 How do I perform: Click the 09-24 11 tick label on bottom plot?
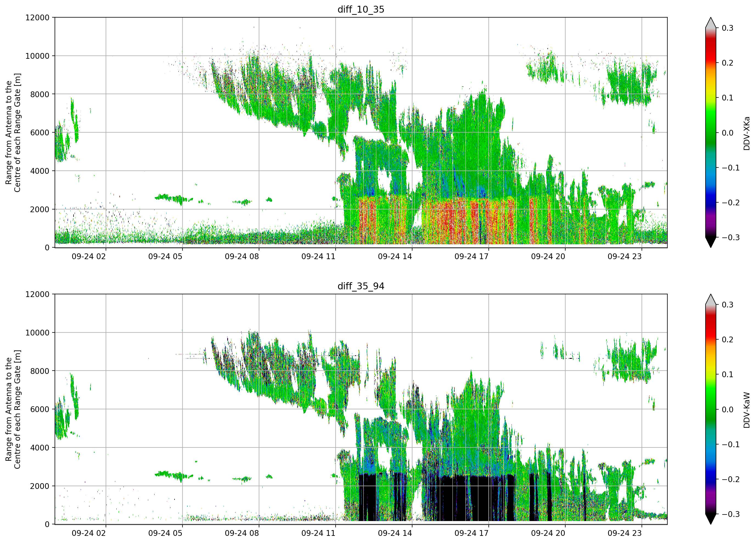318,533
